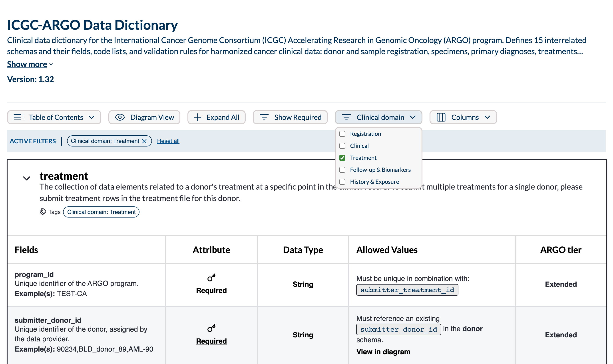Click the key icon in submitter_donor_id row

click(211, 328)
